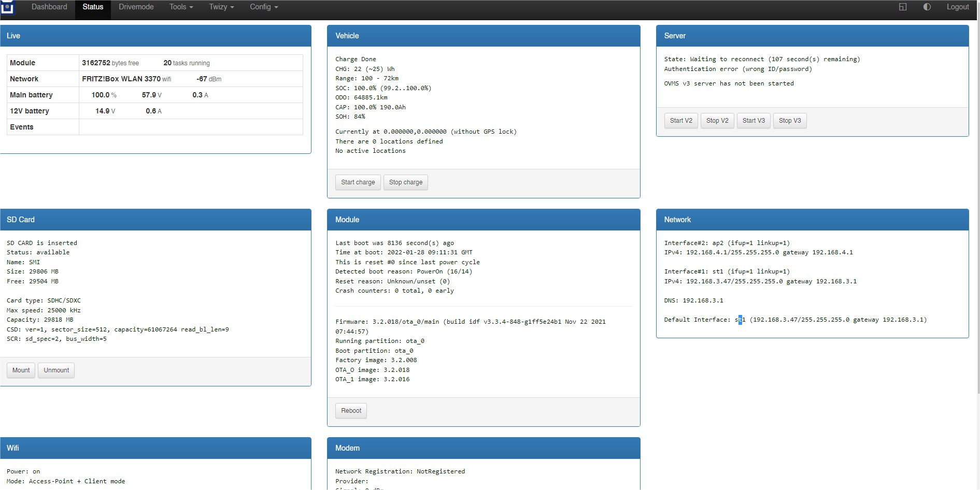Switch to the Drivemode page
This screenshot has height=490, width=980.
(x=136, y=7)
